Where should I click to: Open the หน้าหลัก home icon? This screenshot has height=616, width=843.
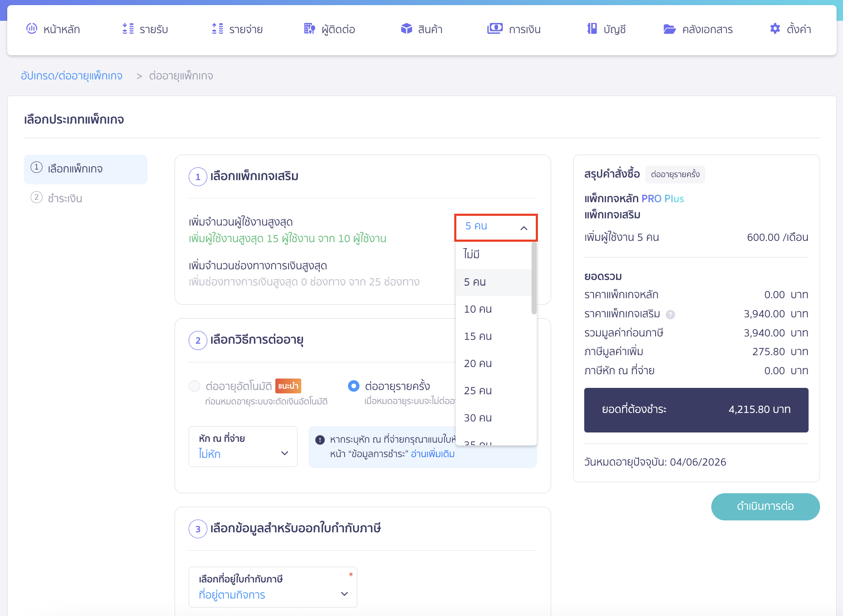[x=32, y=29]
